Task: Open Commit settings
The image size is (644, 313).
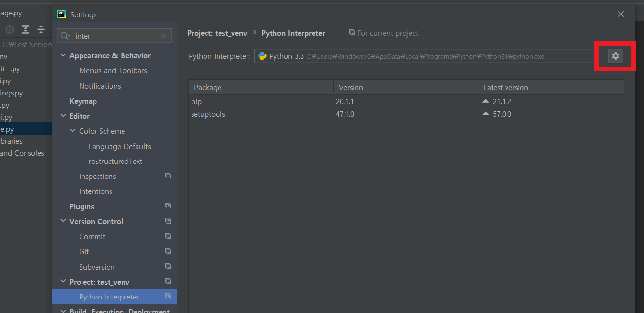Action: point(92,236)
